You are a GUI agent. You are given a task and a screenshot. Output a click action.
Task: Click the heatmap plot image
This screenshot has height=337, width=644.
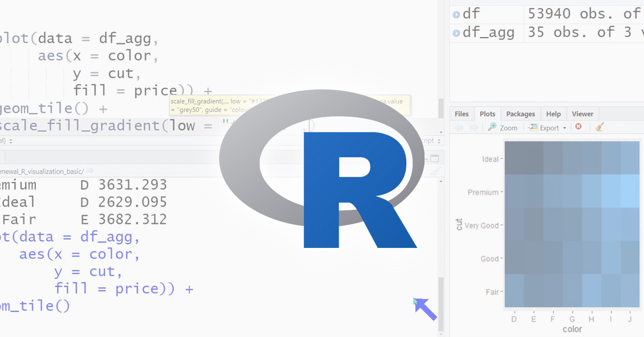point(572,225)
